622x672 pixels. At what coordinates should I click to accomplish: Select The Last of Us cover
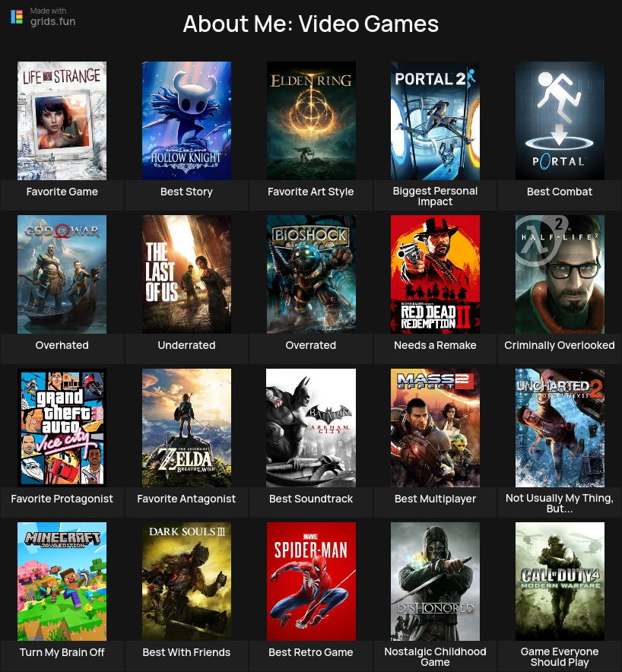click(x=186, y=274)
